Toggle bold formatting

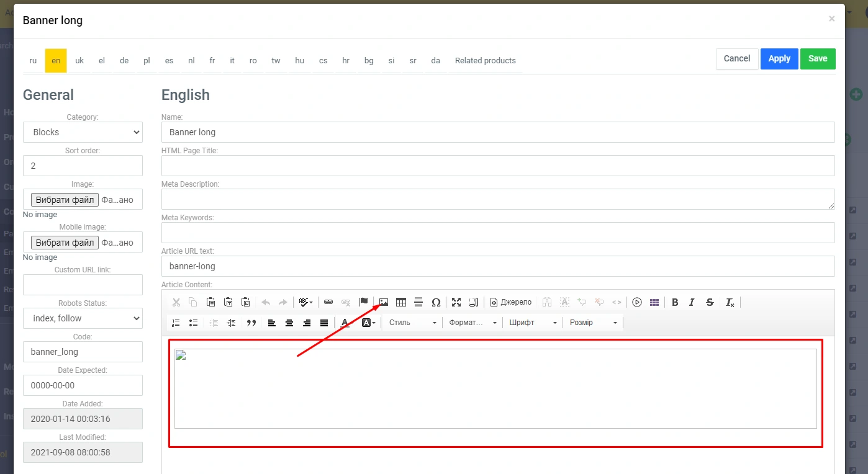pyautogui.click(x=675, y=302)
